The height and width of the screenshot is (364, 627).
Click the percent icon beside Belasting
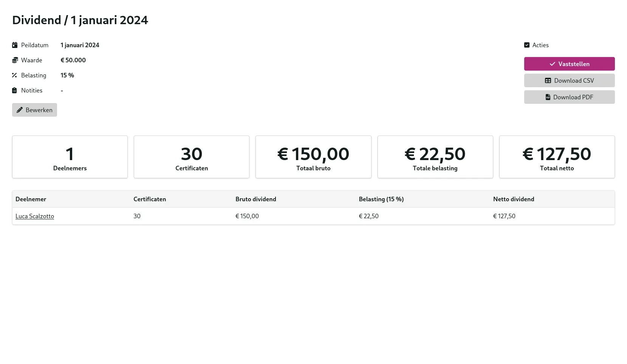(14, 75)
